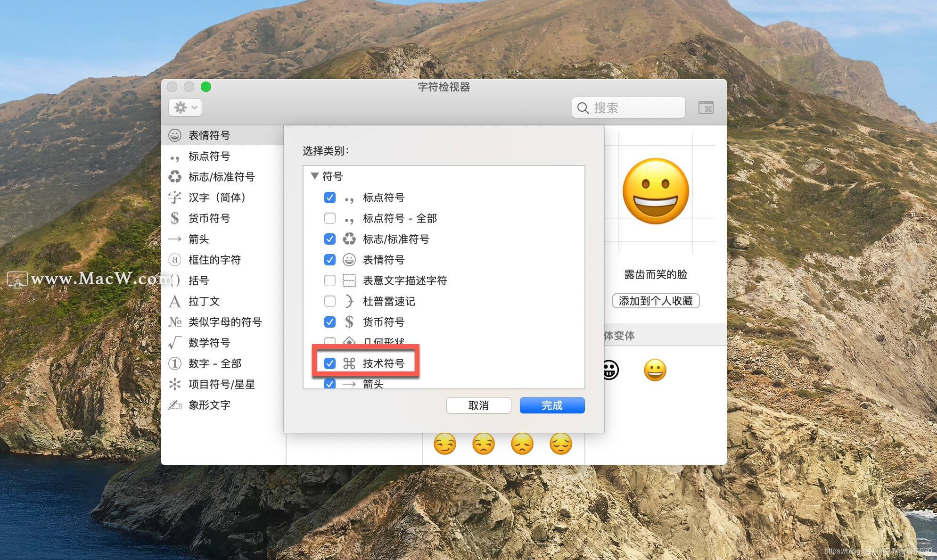Enable 表意文字描述字符 checkbox
Image resolution: width=937 pixels, height=560 pixels.
pyautogui.click(x=330, y=280)
